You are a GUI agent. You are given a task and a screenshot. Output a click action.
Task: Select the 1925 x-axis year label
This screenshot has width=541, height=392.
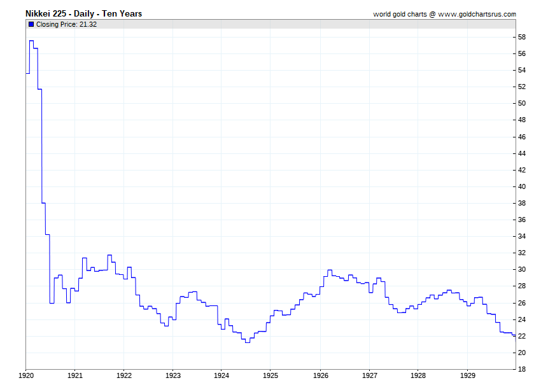point(270,375)
